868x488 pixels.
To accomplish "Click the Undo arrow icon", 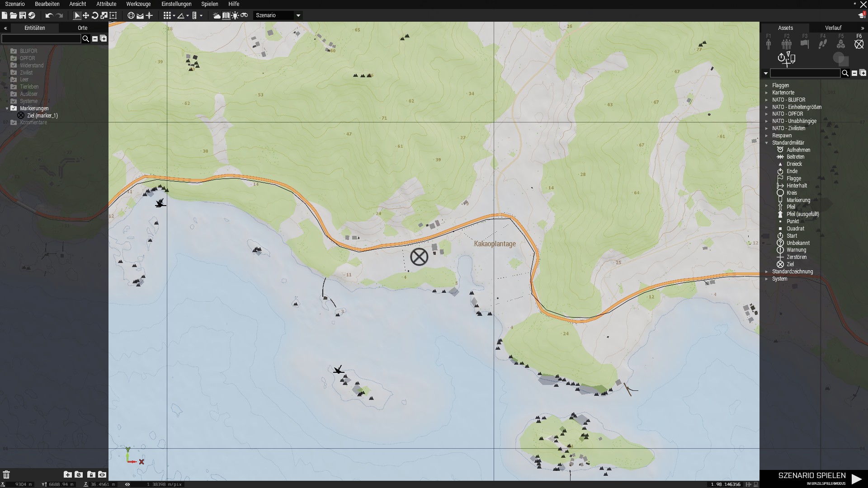I will [x=49, y=15].
